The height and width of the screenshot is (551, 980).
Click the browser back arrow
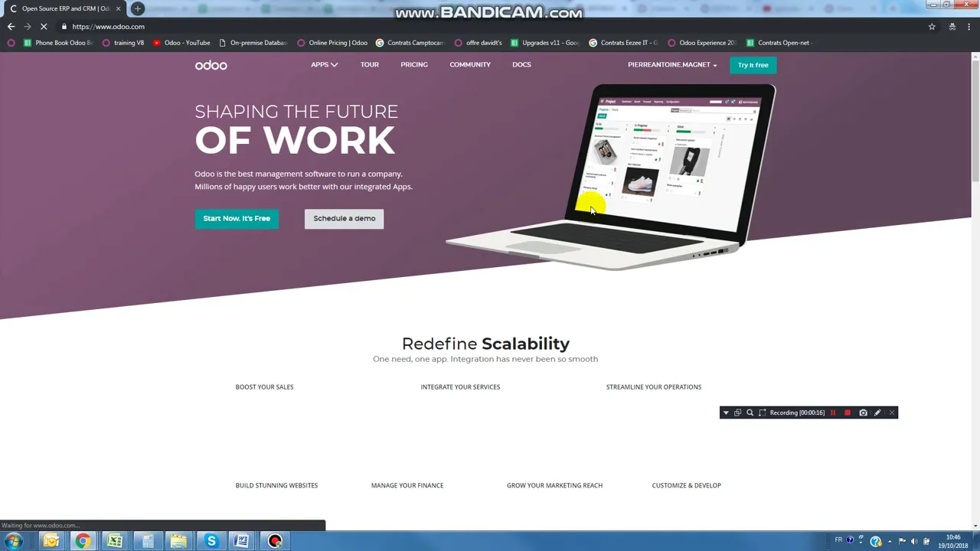pyautogui.click(x=11, y=26)
